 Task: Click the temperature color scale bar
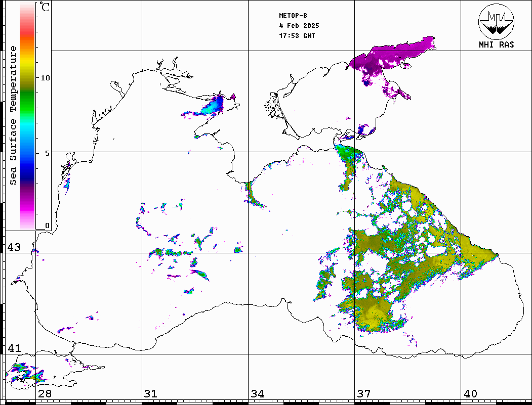click(27, 116)
